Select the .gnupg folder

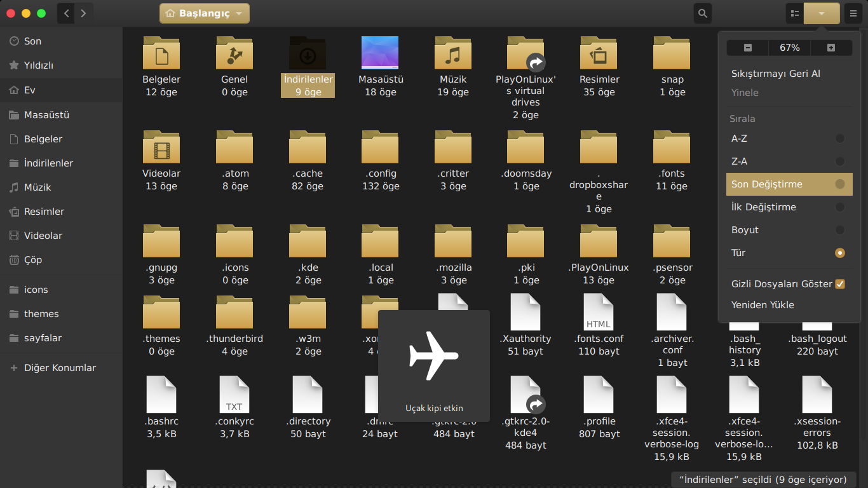pos(161,241)
